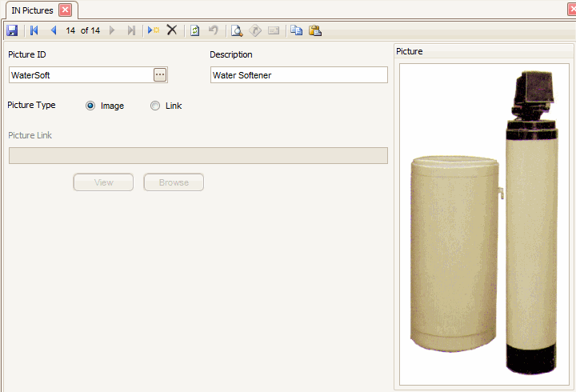Screen dimensions: 576x392
Task: Click the View button
Action: [103, 182]
